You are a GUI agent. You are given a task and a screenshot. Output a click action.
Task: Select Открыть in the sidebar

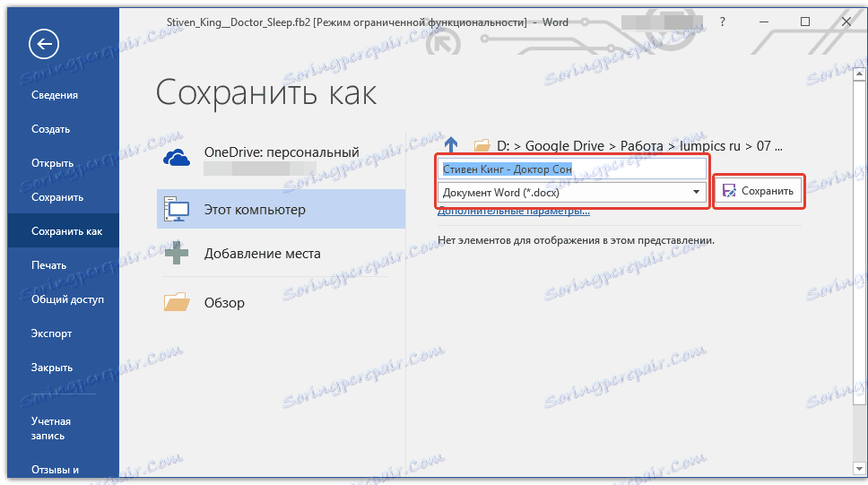coord(53,163)
